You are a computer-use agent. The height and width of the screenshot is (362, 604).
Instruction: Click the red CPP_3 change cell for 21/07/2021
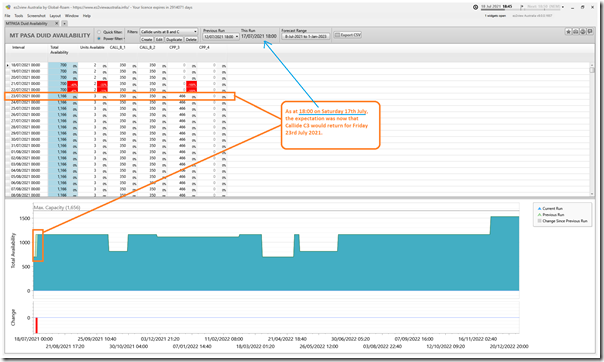tap(191, 84)
